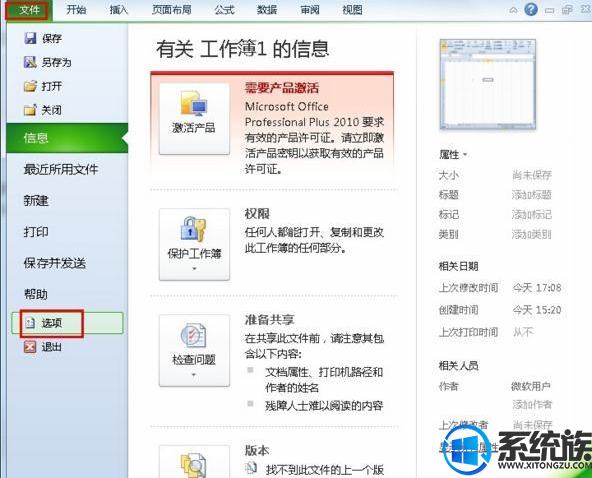592x478 pixels.
Task: Click the Activate Product (激活产品) button
Action: [x=194, y=119]
